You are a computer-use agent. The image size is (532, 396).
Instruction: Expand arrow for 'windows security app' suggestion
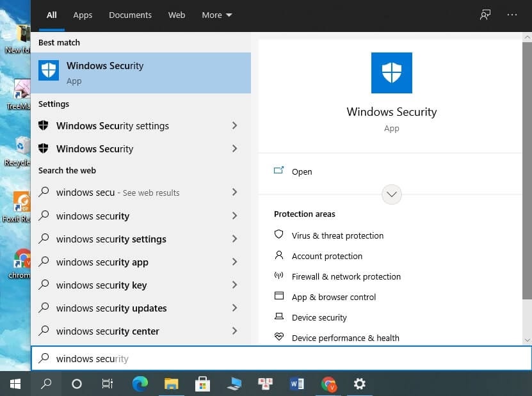pos(234,262)
